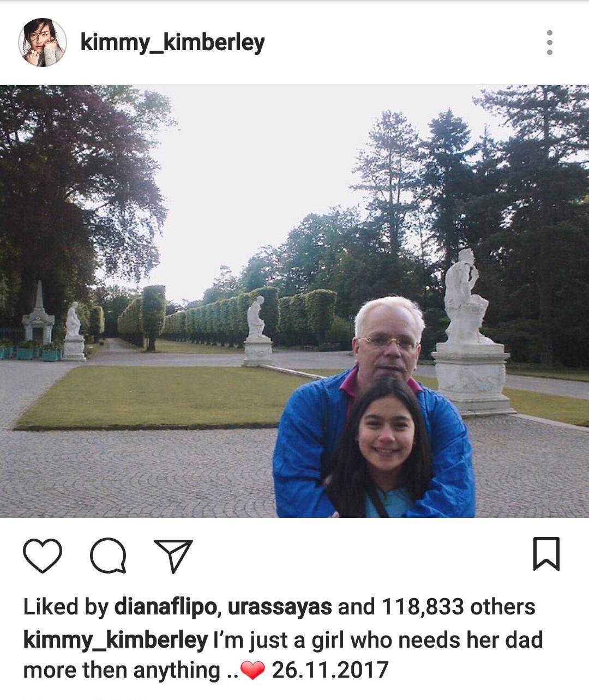589x700 pixels.
Task: Tap the center statue before the hedges
Action: click(257, 318)
